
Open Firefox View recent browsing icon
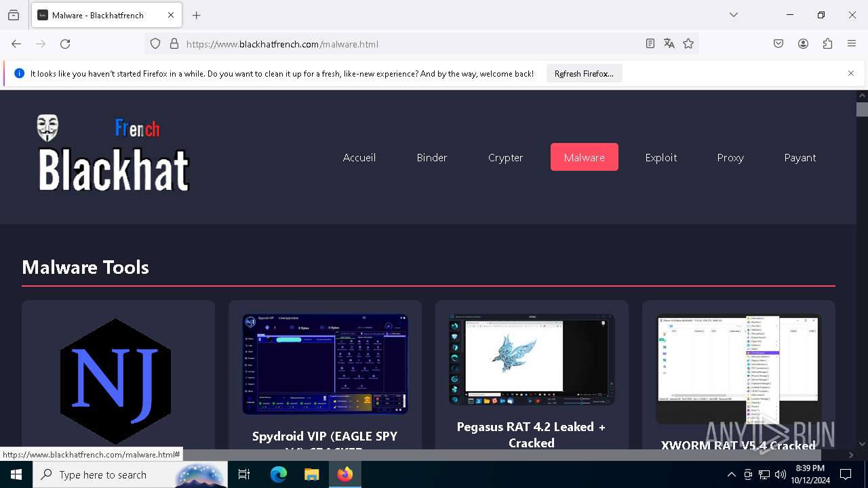14,15
